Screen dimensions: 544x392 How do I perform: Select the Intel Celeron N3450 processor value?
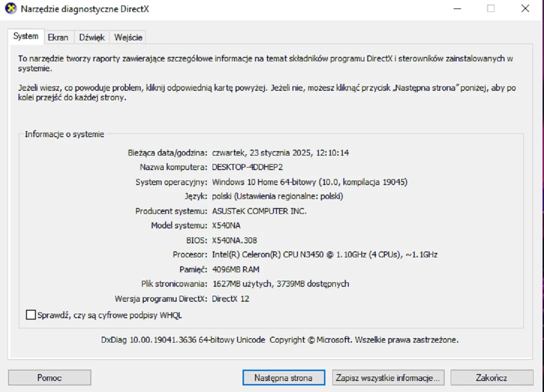pos(325,255)
